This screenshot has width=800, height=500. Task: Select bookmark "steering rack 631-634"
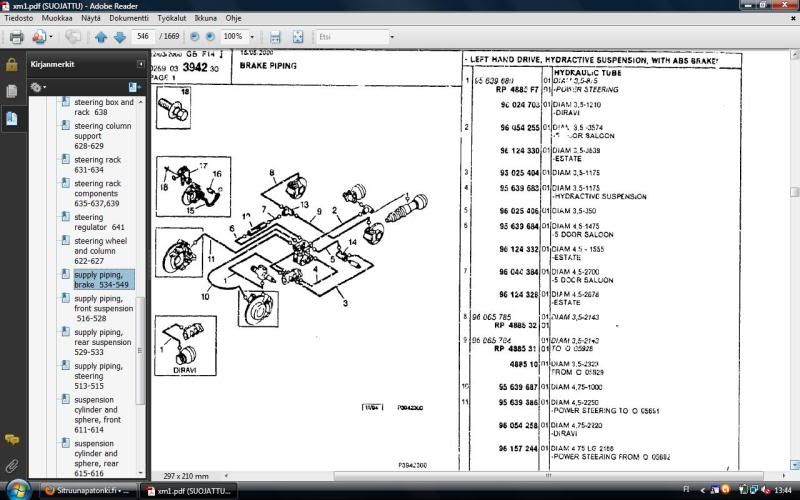tap(96, 165)
